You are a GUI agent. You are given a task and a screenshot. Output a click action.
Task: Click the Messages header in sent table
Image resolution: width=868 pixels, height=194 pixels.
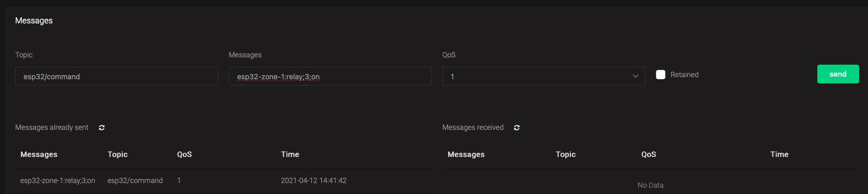pos(39,154)
